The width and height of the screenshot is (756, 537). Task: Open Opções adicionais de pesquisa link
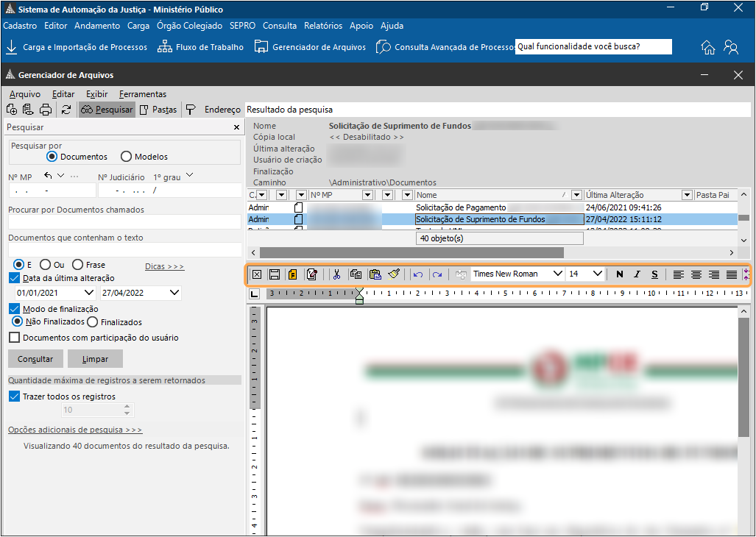pyautogui.click(x=75, y=430)
